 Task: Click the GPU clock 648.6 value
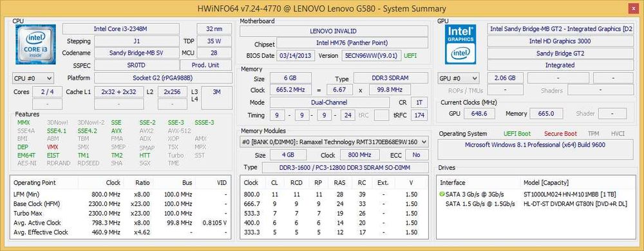pos(479,114)
